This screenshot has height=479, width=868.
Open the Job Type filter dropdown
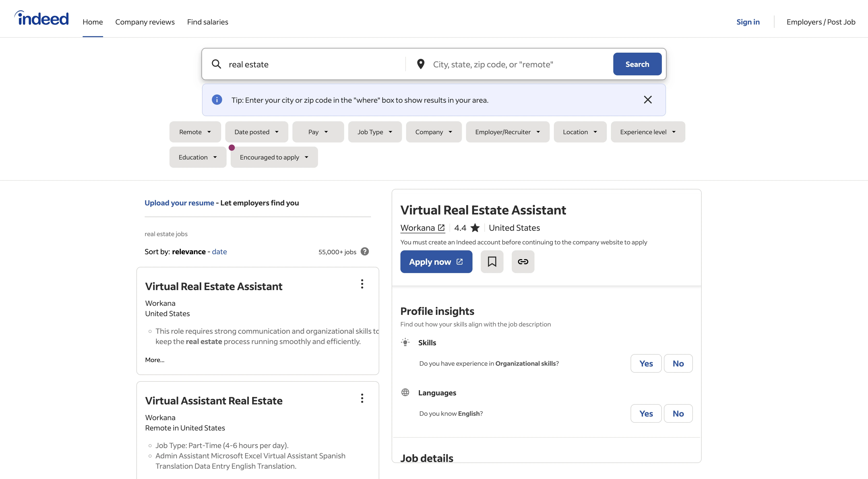tap(374, 132)
